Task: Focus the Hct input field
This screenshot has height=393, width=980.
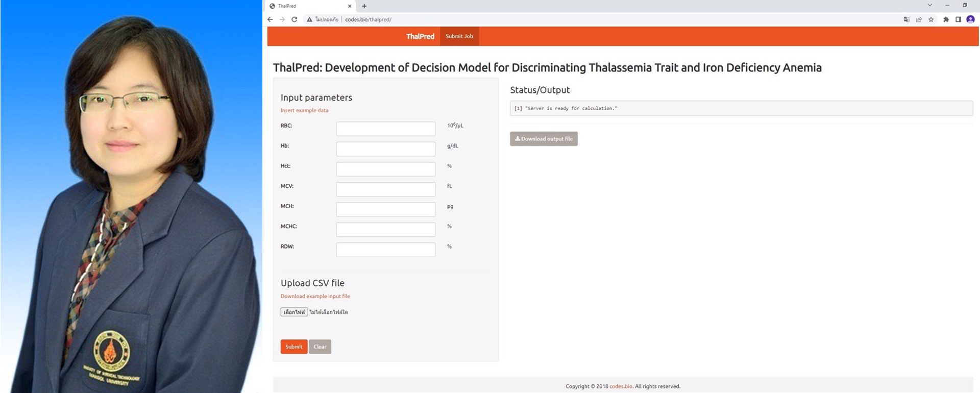Action: click(386, 169)
